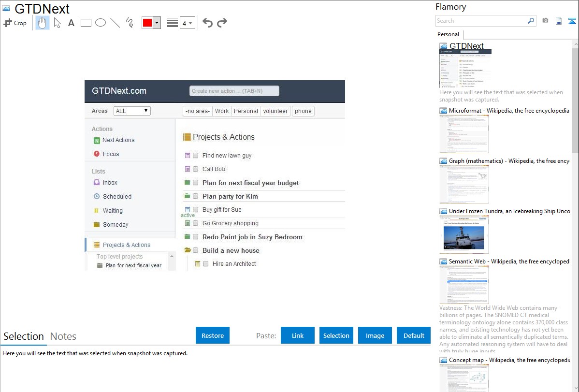
Task: Click the blue collapse panel icon
Action: [572, 21]
